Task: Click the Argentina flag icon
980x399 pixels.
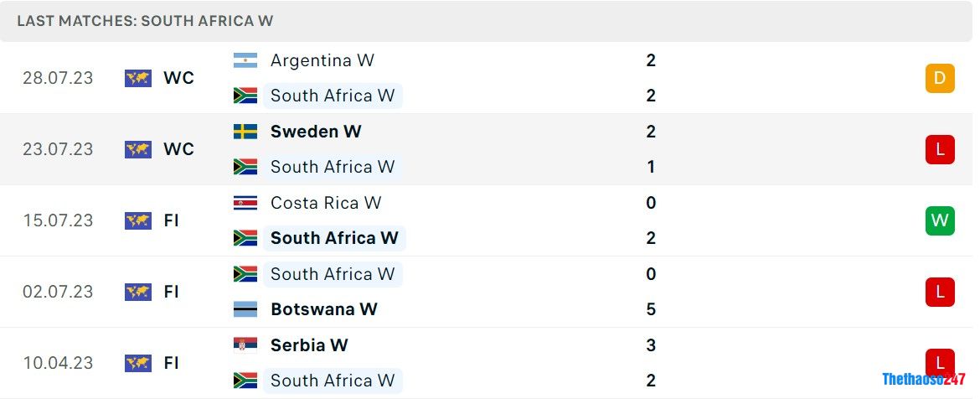Action: tap(245, 60)
